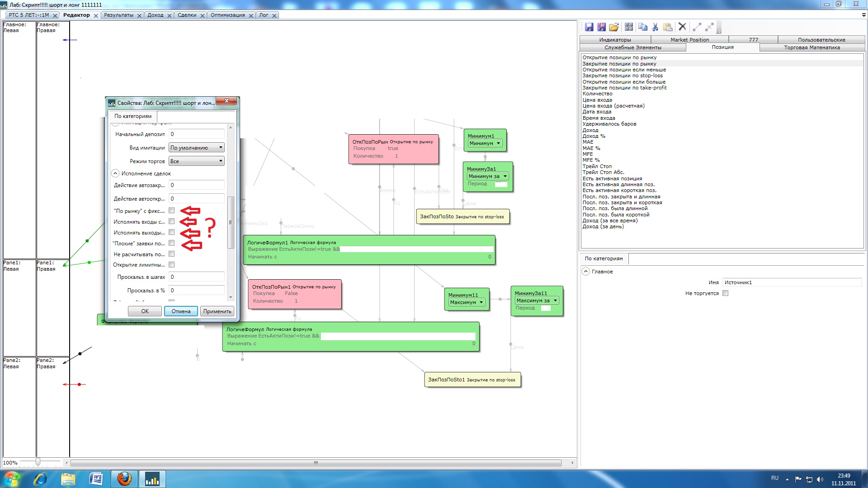The image size is (868, 488).
Task: Click the Paste clipboard icon
Action: coord(668,27)
